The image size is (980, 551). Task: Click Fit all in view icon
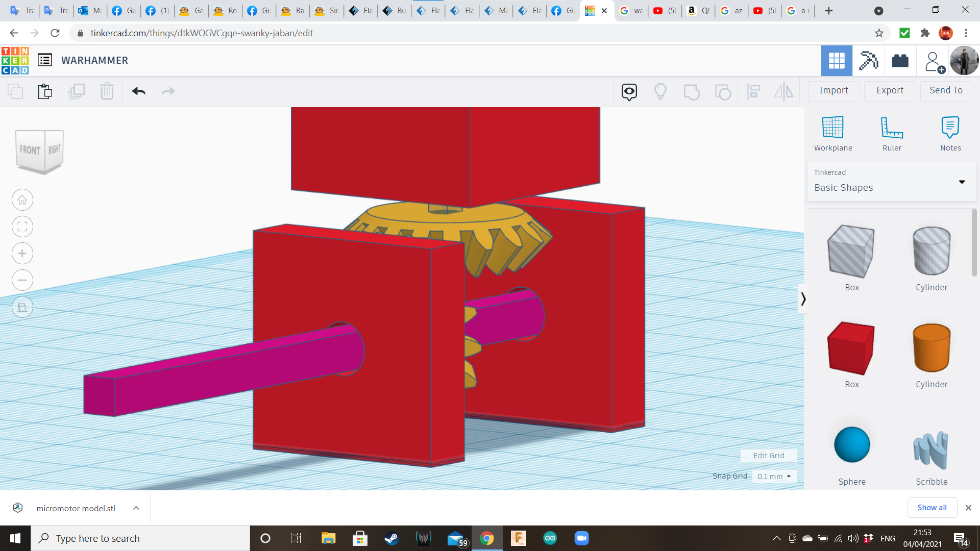(x=22, y=227)
